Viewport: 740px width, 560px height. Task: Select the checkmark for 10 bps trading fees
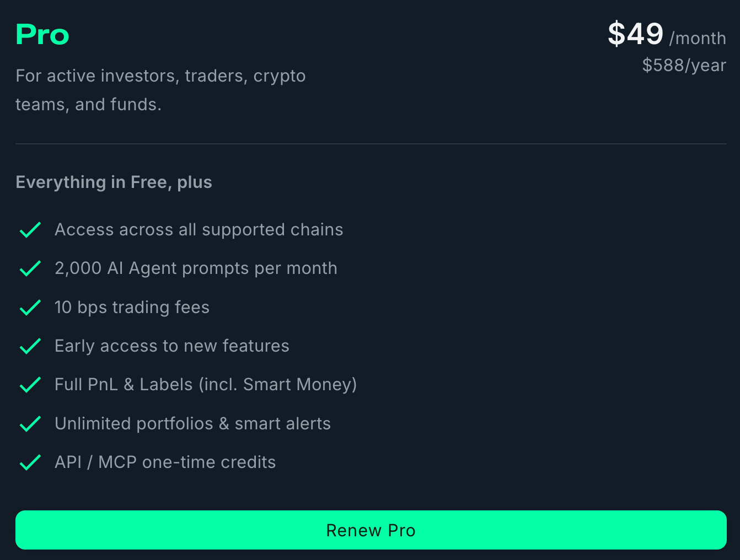coord(30,308)
